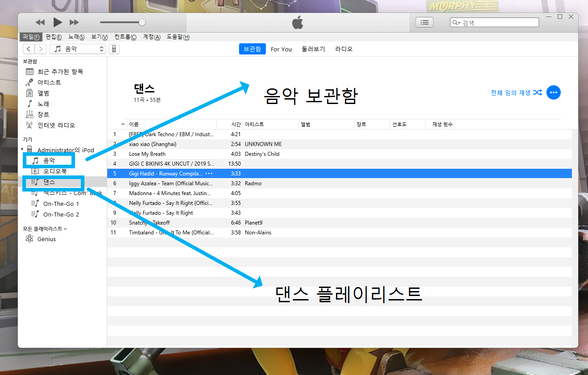Image resolution: width=588 pixels, height=375 pixels.
Task: Start playback with the play button
Action: click(x=58, y=22)
